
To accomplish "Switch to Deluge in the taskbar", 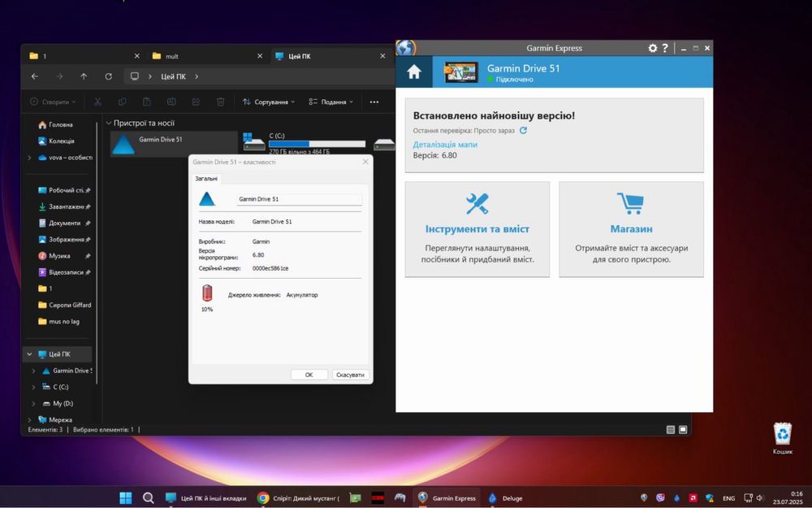I will point(505,498).
